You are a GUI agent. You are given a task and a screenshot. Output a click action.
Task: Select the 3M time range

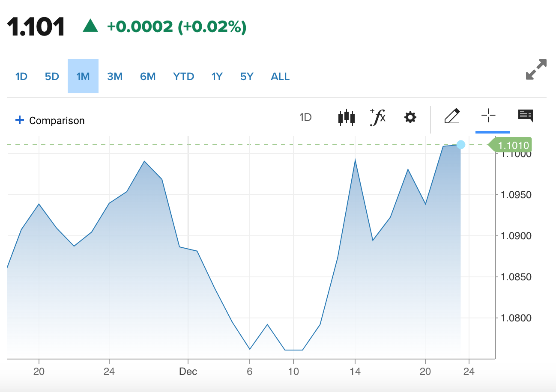(x=115, y=77)
